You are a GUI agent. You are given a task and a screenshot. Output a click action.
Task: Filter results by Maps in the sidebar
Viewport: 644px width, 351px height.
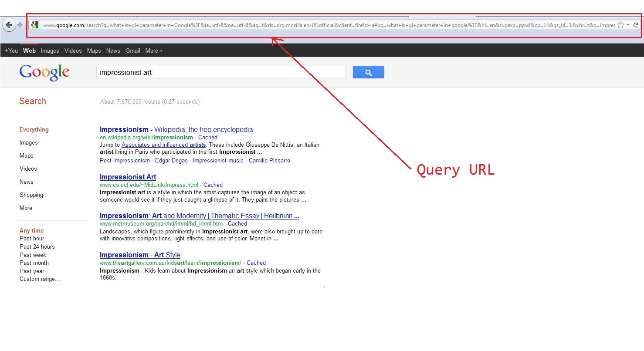[x=27, y=156]
